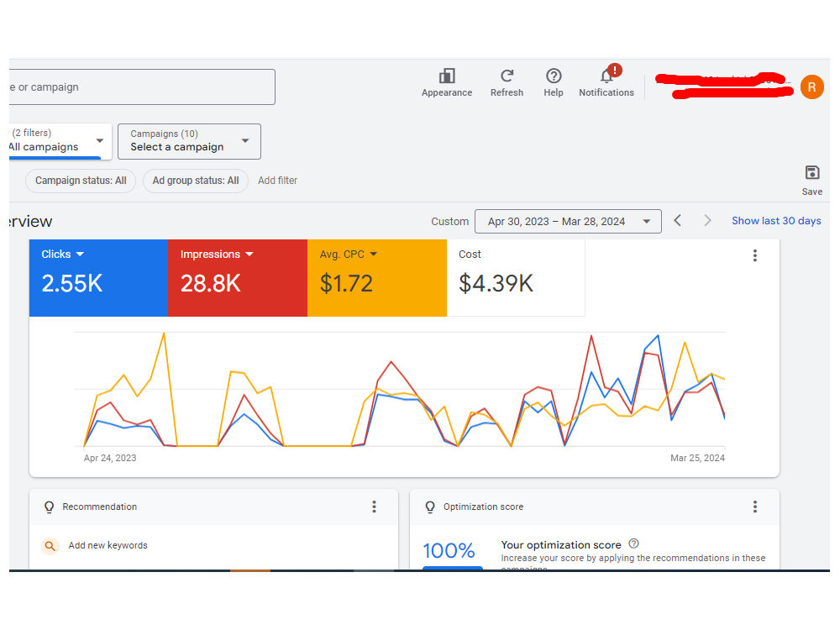
Task: Click the 28.8K impressions value
Action: 211,283
